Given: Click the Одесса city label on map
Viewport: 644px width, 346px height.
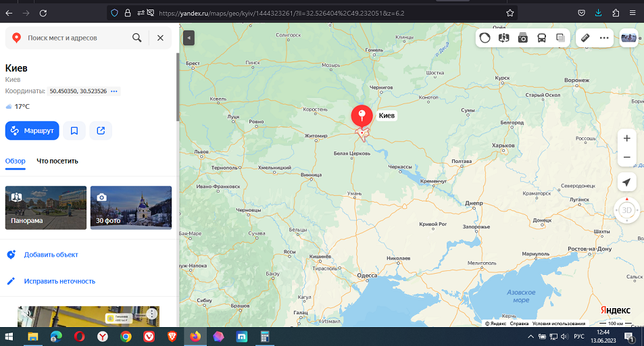Looking at the screenshot, I should (367, 275).
